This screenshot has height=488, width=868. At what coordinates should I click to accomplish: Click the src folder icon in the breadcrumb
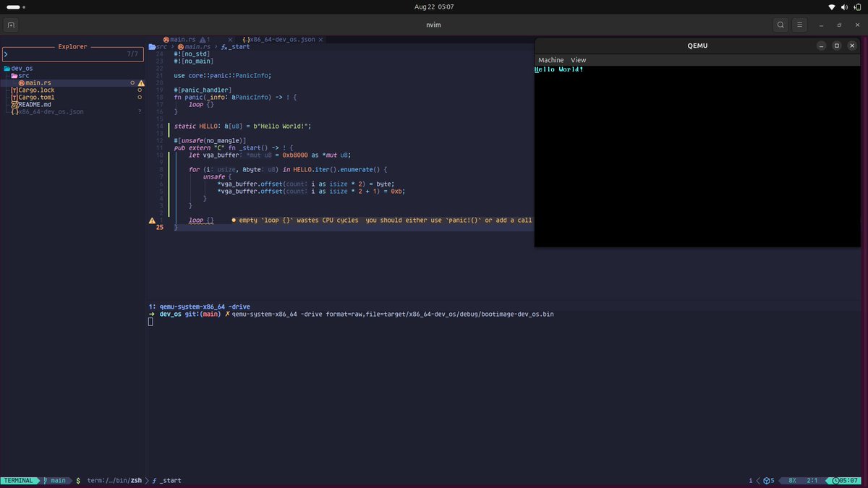pos(152,46)
